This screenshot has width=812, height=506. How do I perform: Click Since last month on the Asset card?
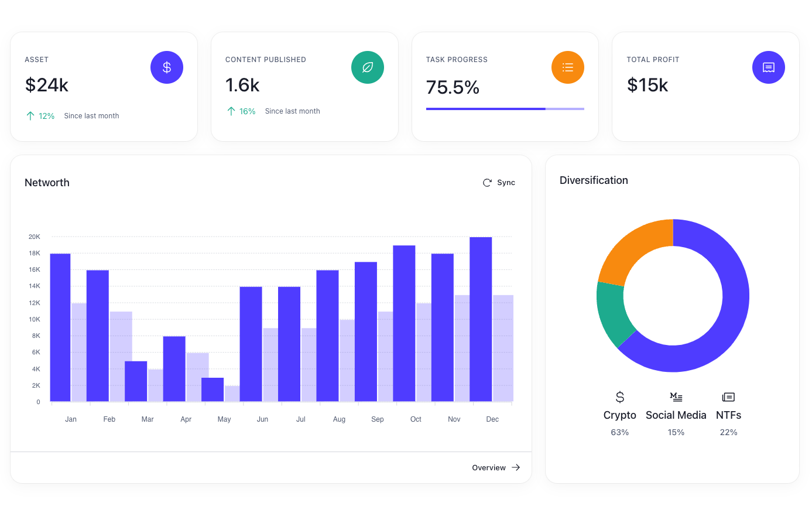(x=91, y=116)
